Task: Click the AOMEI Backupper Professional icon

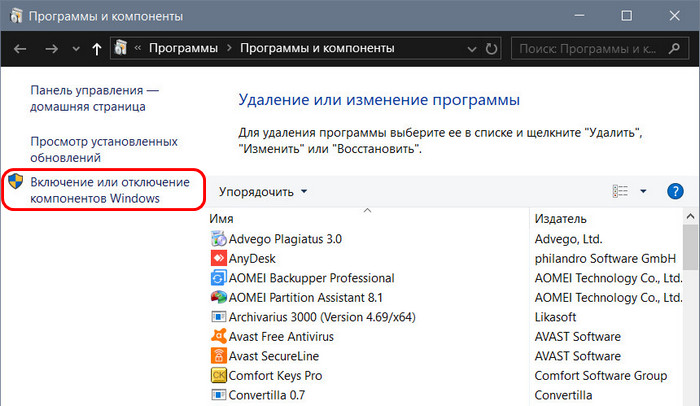Action: (x=218, y=278)
